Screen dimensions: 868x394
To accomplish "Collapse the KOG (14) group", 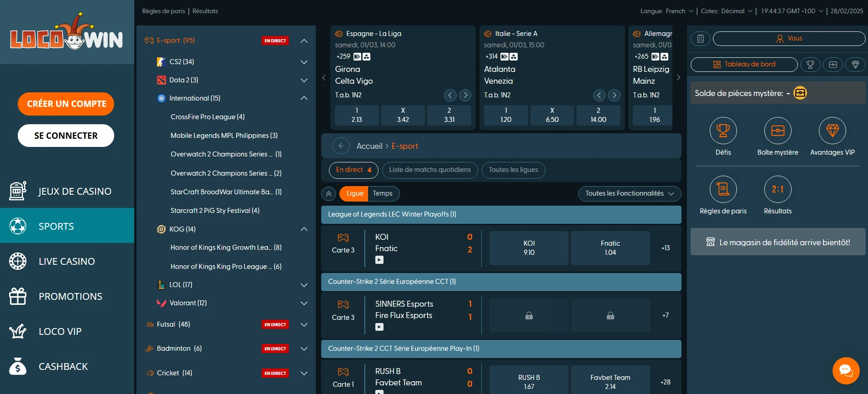I will click(304, 229).
